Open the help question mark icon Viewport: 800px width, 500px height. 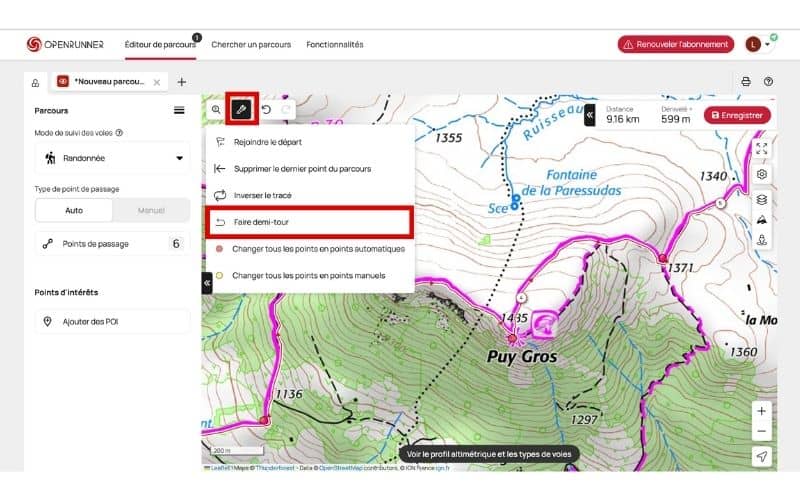point(768,81)
